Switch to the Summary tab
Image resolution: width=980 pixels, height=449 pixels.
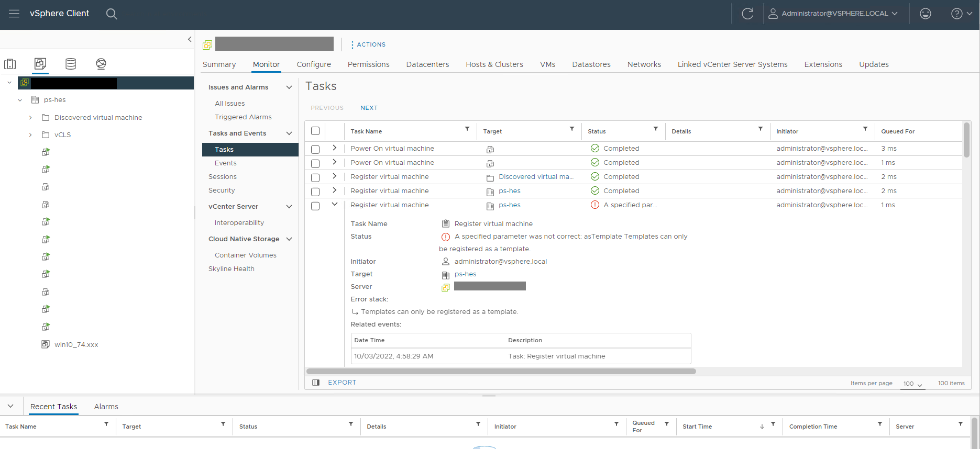click(219, 64)
